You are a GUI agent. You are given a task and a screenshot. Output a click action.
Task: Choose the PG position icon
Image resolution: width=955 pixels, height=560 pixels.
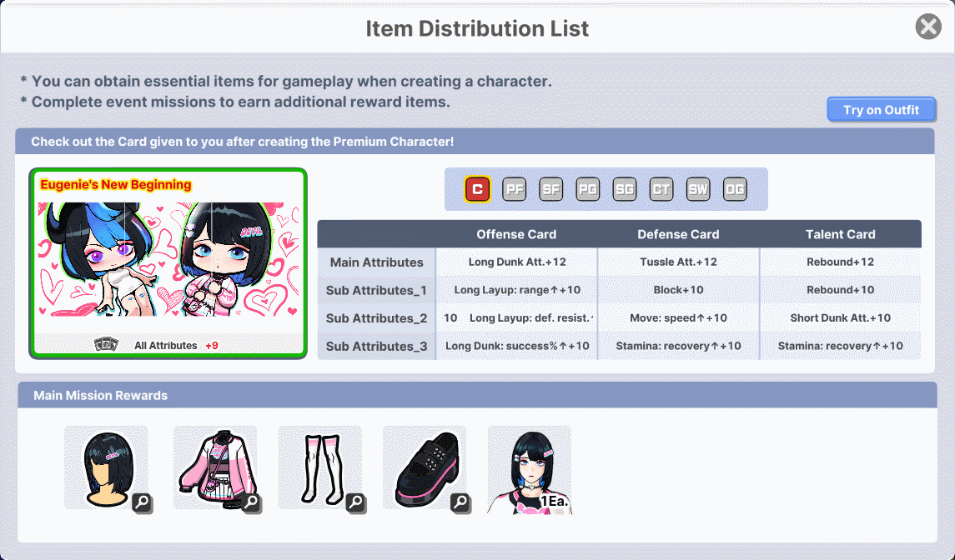point(588,189)
